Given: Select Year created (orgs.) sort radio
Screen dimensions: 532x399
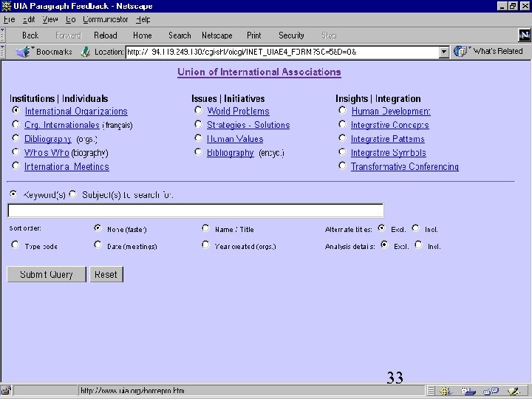Looking at the screenshot, I should click(x=205, y=245).
